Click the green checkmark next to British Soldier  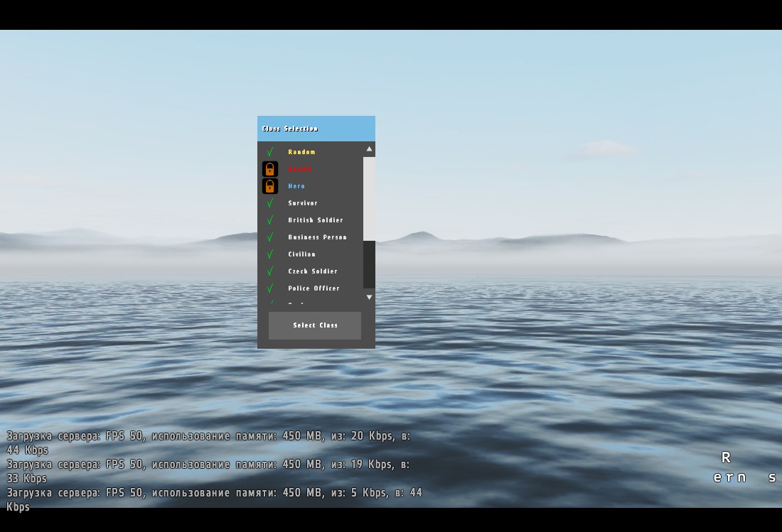[270, 219]
